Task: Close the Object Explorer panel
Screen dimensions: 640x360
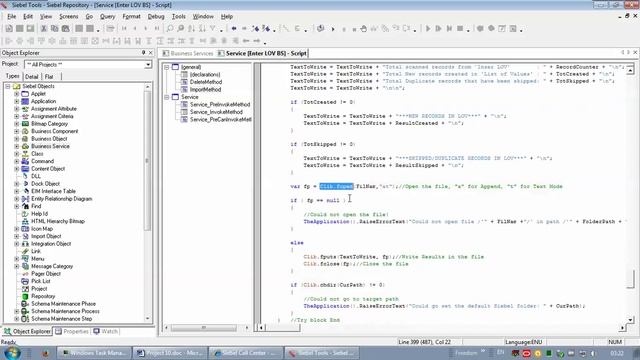Action: [x=151, y=53]
